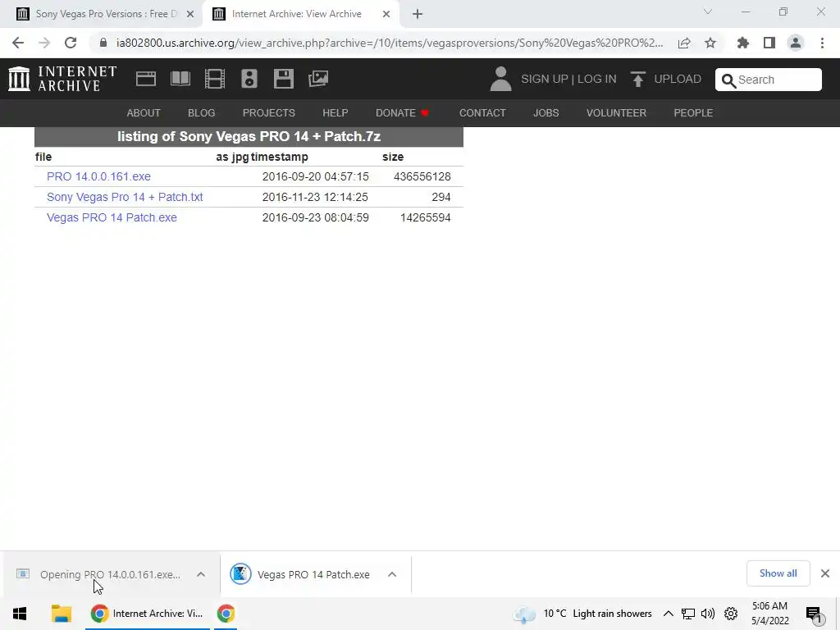Viewport: 840px width, 630px height.
Task: Click timestamp 2016-09-20 04:57:15
Action: (x=316, y=177)
